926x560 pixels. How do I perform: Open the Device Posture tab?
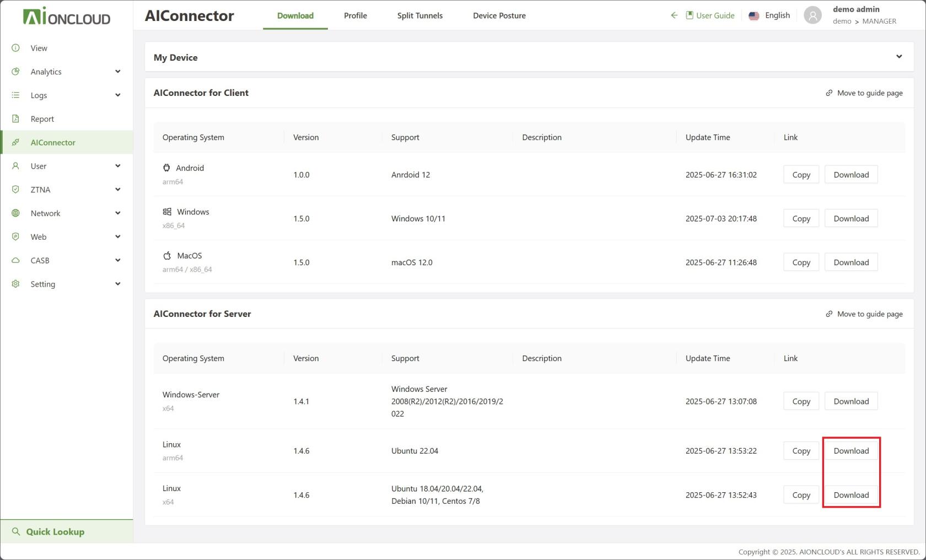tap(499, 15)
